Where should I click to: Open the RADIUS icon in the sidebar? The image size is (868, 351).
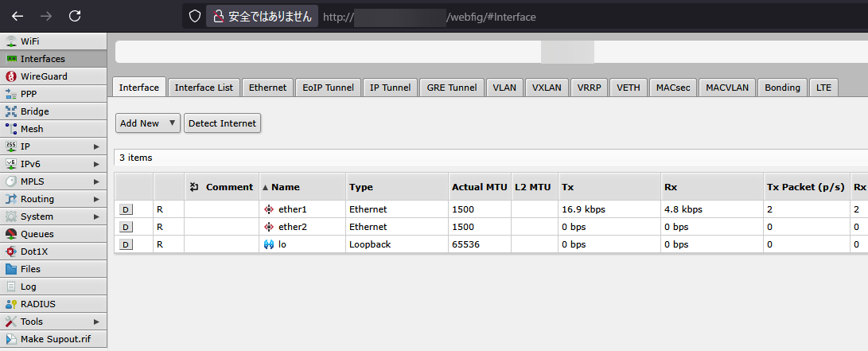(x=12, y=304)
